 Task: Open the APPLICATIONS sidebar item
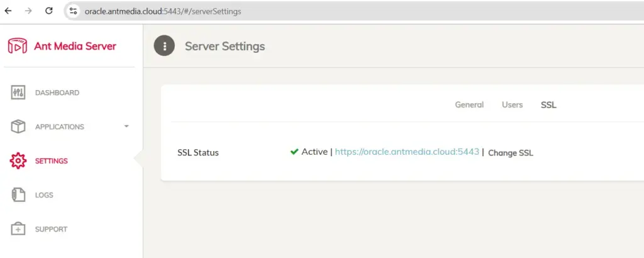60,127
